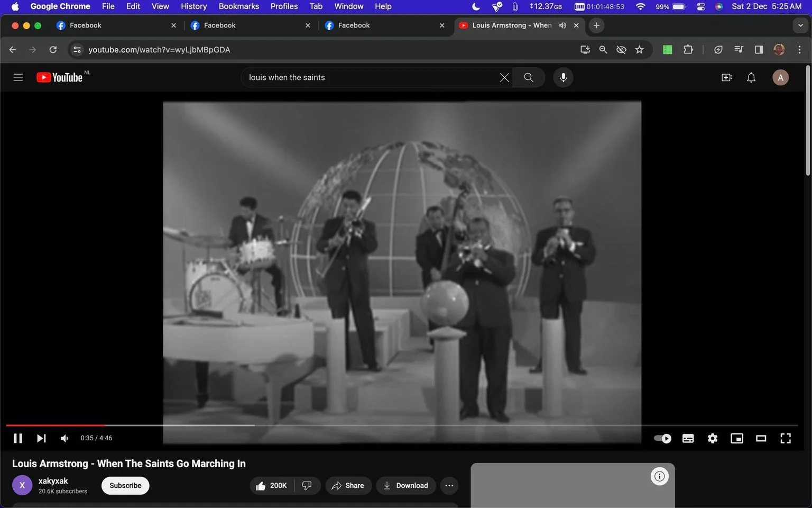
Task: Open the Apple menu
Action: coord(15,6)
